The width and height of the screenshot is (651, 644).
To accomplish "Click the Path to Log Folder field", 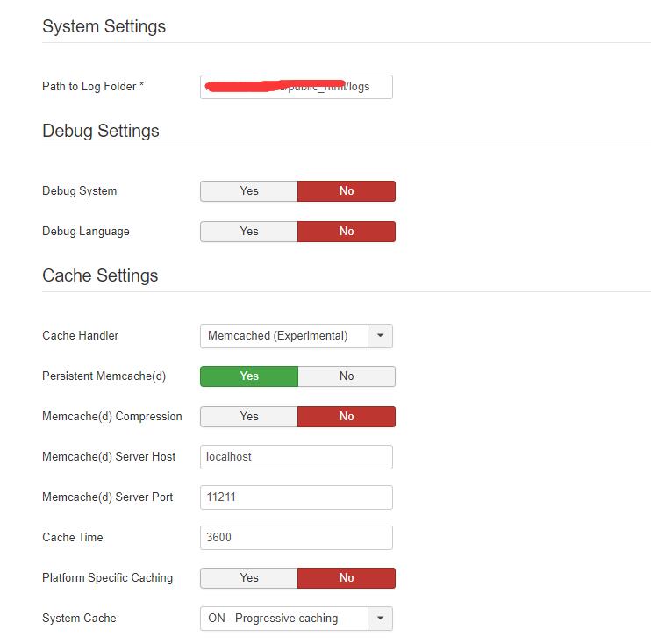I will click(296, 87).
